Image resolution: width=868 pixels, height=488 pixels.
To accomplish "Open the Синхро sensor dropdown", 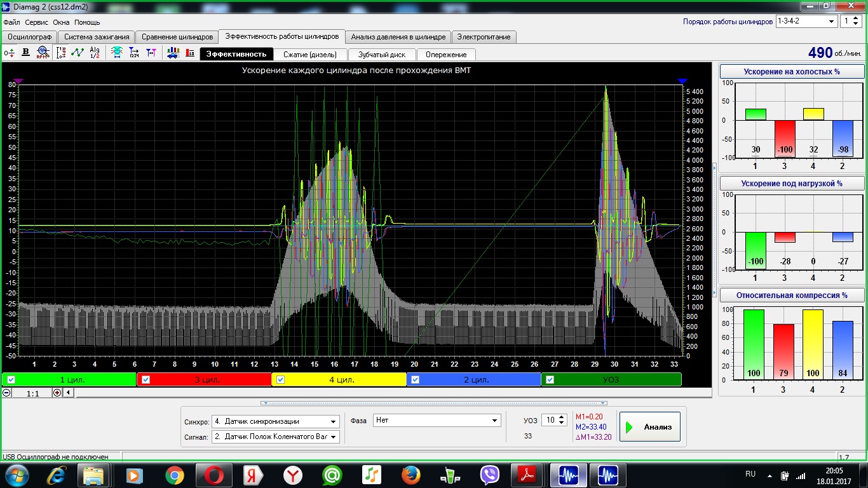I will click(275, 421).
